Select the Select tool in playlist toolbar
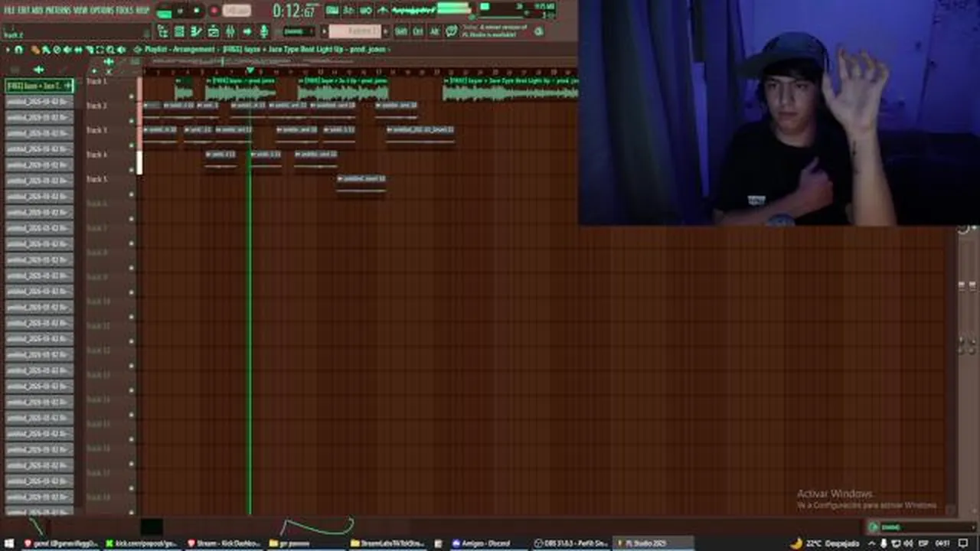This screenshot has height=551, width=980. 100,50
